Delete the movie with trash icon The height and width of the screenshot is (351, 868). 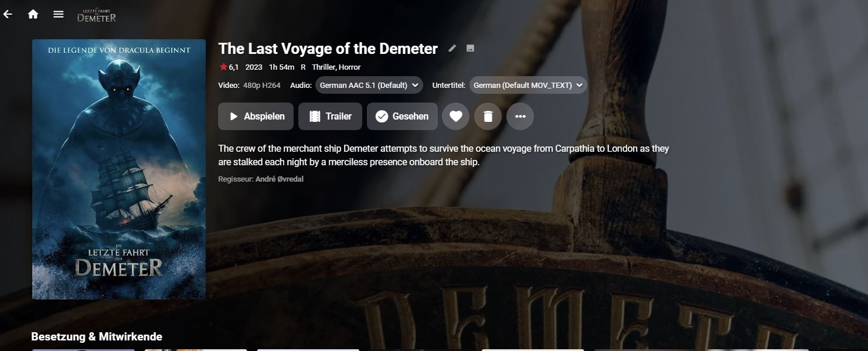coord(488,116)
